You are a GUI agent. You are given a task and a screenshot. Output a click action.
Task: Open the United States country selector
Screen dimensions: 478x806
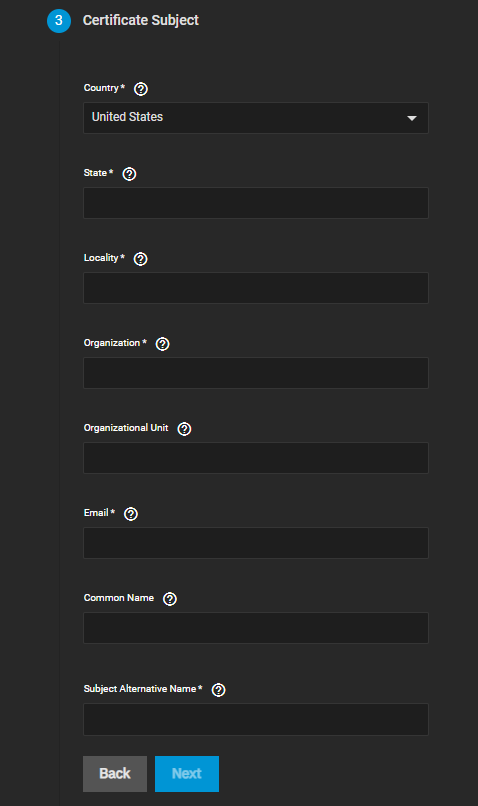point(256,118)
